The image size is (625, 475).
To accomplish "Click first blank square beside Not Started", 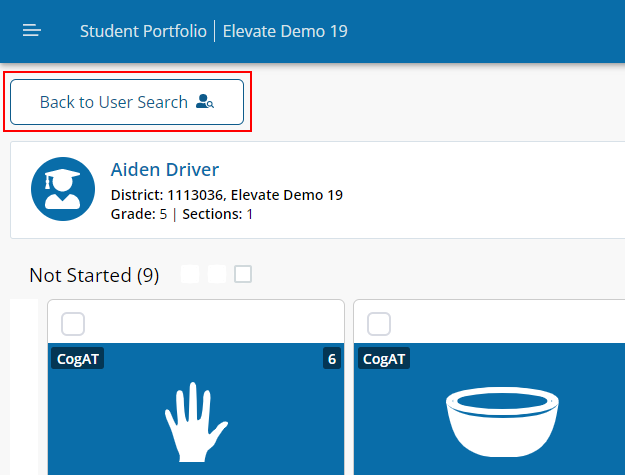I will 190,274.
